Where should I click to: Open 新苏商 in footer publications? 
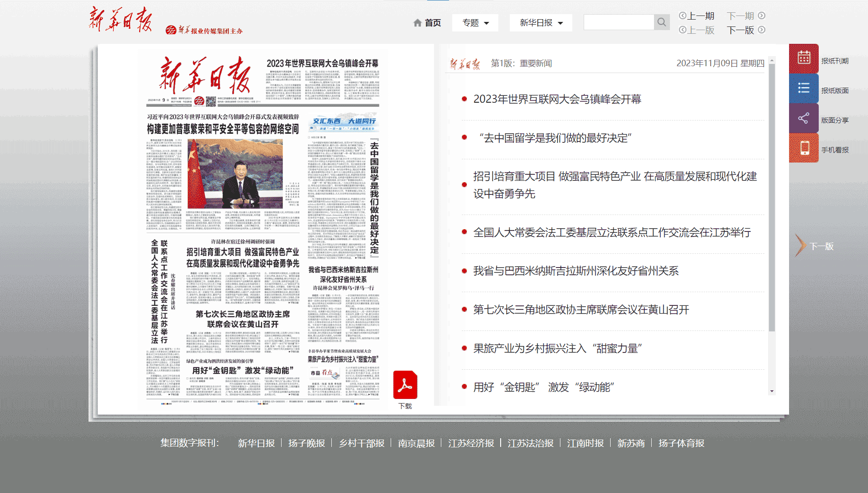pyautogui.click(x=631, y=443)
